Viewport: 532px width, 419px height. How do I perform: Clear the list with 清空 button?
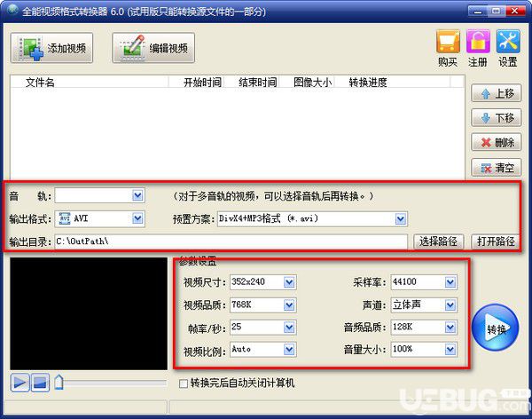[x=496, y=167]
